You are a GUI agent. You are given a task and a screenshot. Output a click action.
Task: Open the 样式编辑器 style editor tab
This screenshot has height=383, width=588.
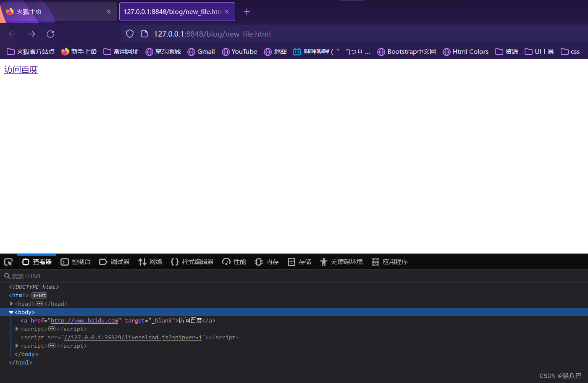pos(192,262)
